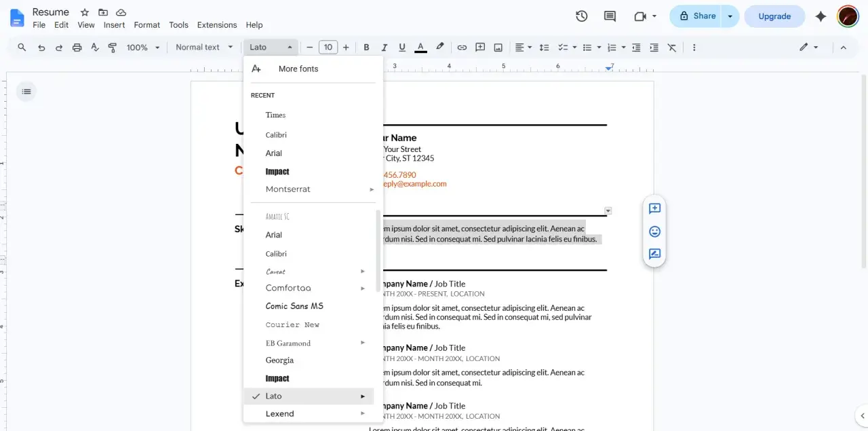
Task: Undo the last action
Action: coord(41,48)
